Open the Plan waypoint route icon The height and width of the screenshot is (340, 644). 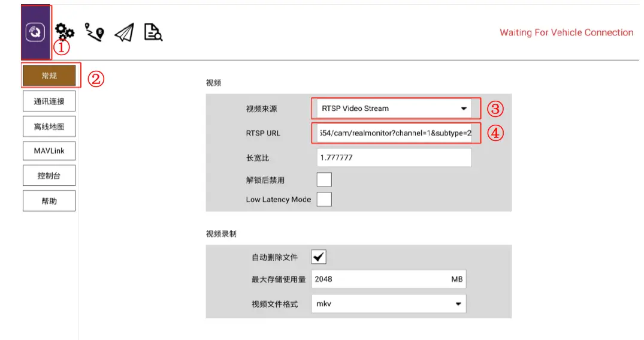point(95,32)
